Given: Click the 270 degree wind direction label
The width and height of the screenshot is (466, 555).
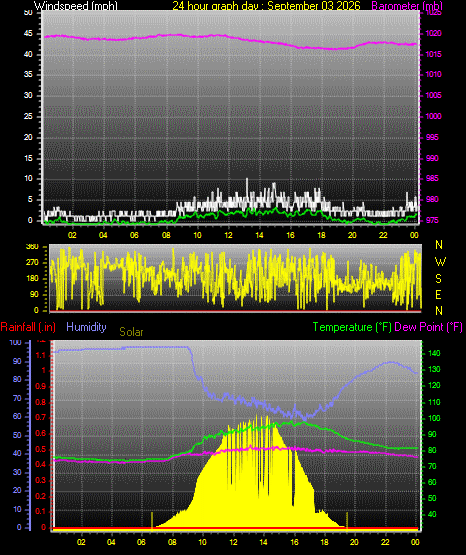Looking at the screenshot, I should point(32,263).
